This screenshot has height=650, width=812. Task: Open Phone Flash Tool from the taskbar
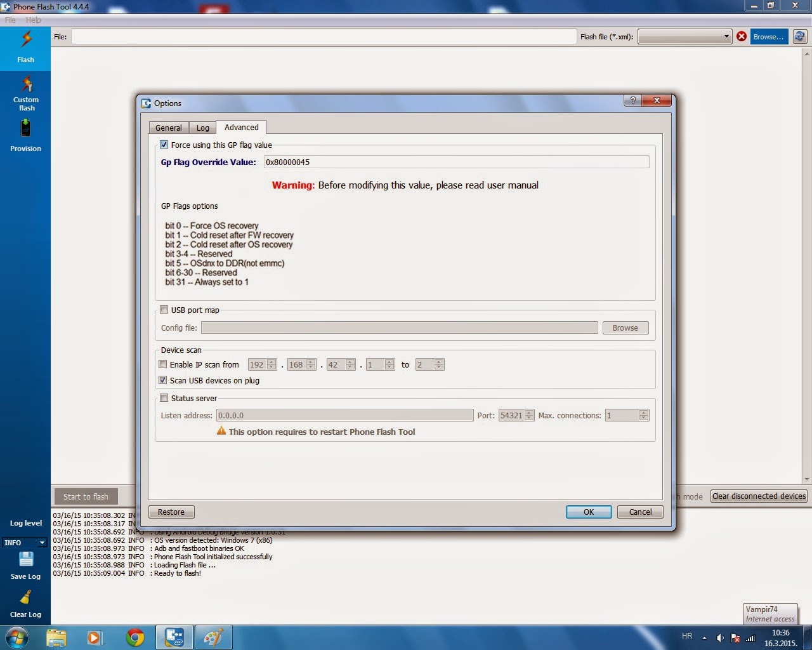(x=174, y=637)
